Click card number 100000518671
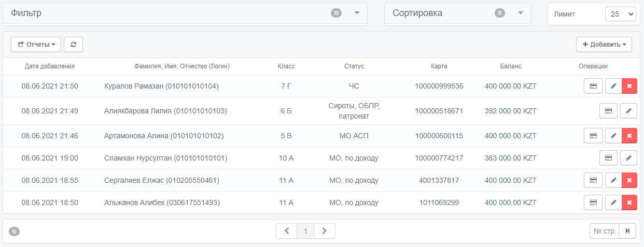This screenshot has width=644, height=247. (439, 111)
